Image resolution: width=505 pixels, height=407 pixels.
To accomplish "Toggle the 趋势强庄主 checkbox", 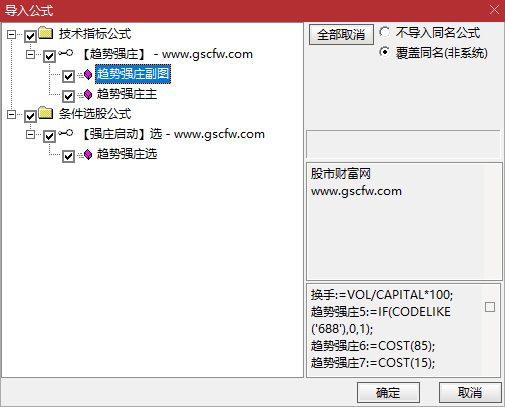I will coord(68,96).
